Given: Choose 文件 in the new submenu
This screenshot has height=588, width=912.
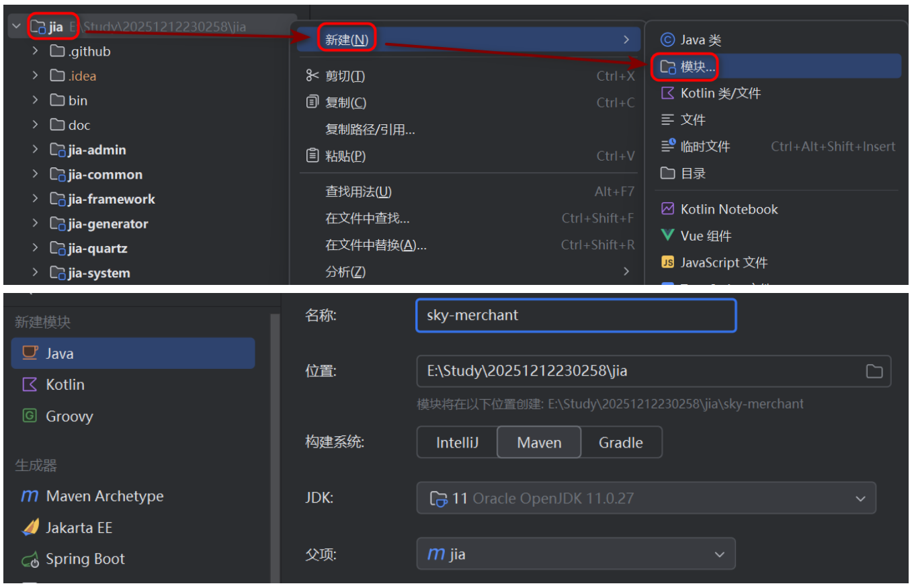Looking at the screenshot, I should pos(776,120).
